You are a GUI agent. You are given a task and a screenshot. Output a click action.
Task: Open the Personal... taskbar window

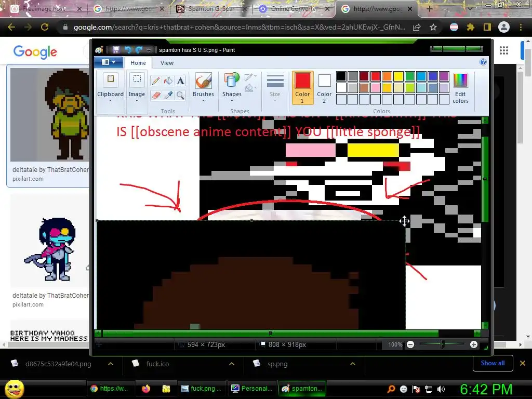click(x=252, y=389)
